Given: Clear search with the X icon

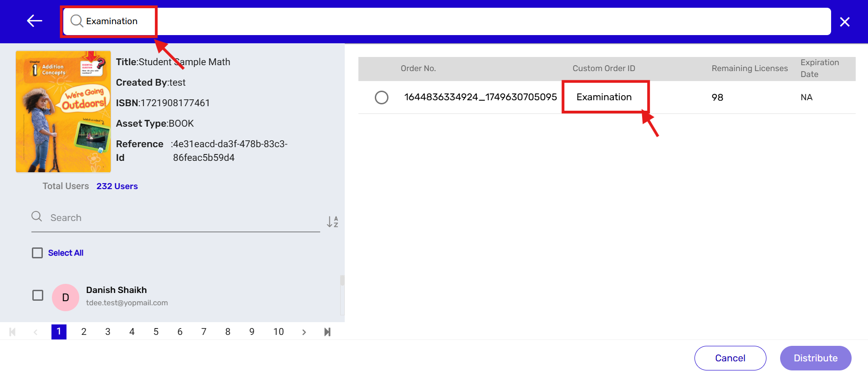Looking at the screenshot, I should pyautogui.click(x=844, y=22).
